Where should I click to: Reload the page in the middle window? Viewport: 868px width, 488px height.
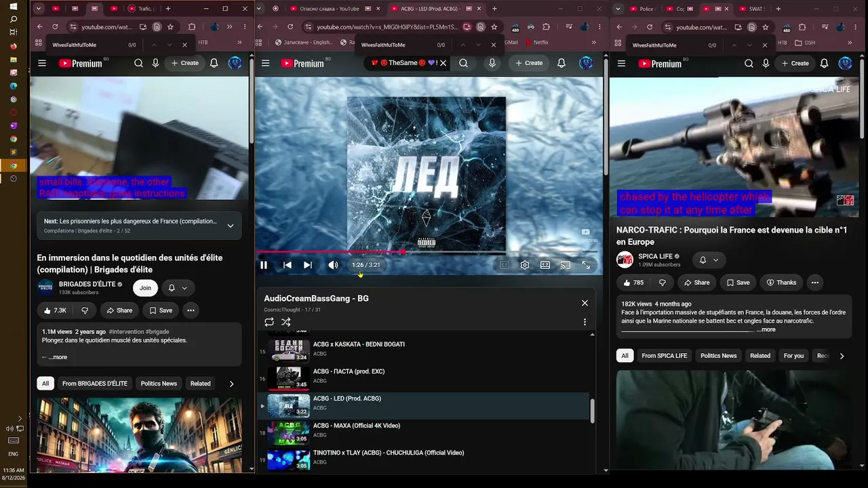(290, 27)
